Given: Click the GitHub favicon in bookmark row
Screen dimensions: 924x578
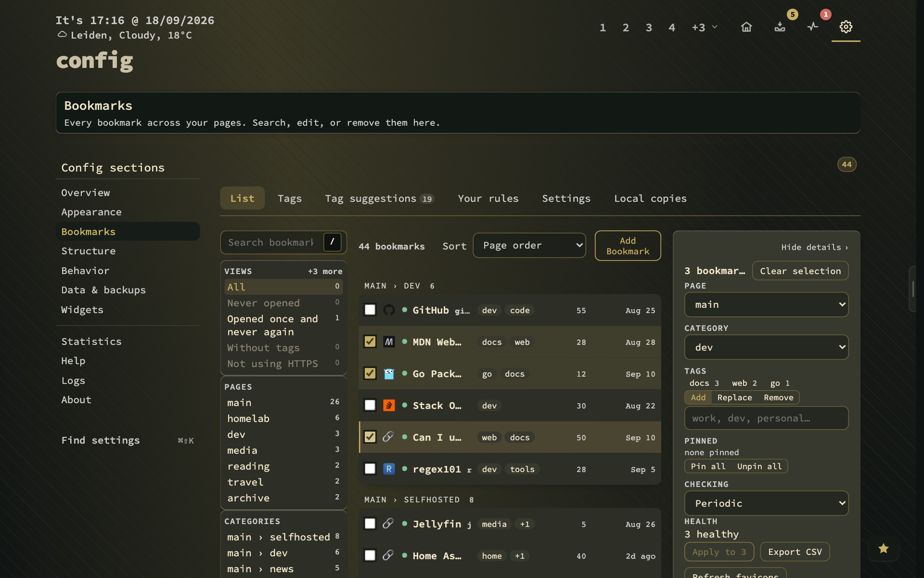Looking at the screenshot, I should click(x=389, y=310).
